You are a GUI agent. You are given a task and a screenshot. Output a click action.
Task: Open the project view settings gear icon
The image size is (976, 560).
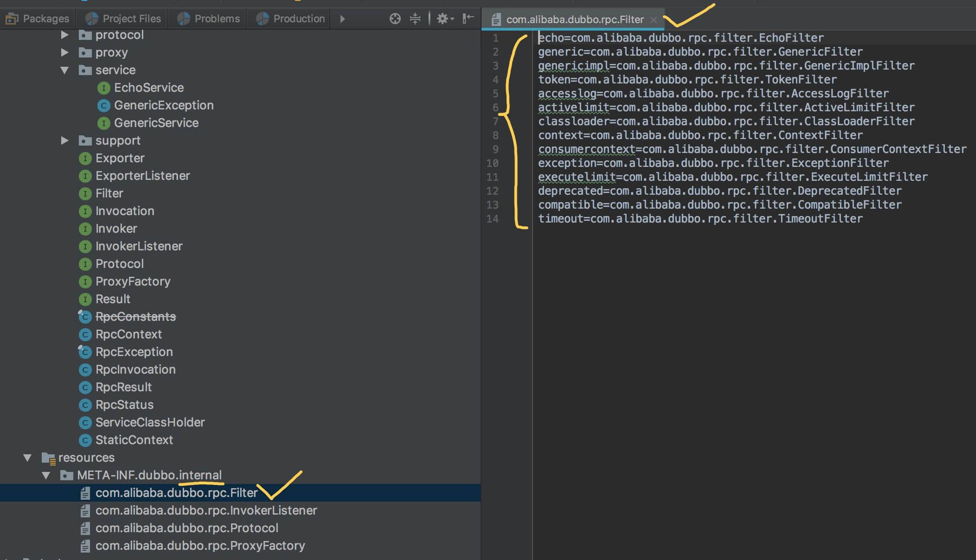click(443, 19)
